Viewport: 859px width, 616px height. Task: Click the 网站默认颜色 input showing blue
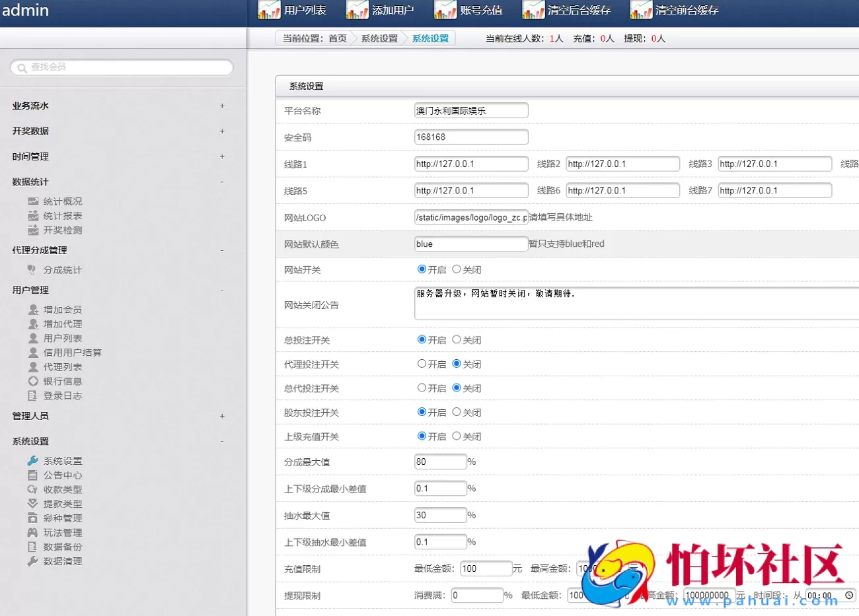click(470, 244)
